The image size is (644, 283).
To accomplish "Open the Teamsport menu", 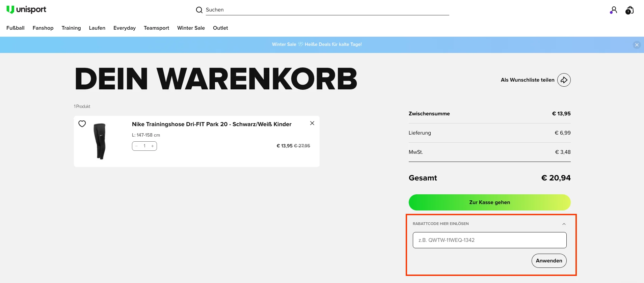I will (156, 28).
